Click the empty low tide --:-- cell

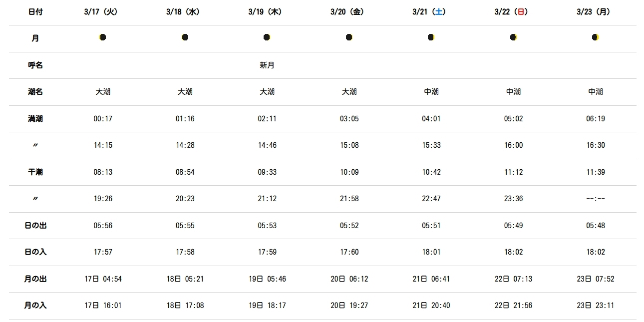(596, 199)
